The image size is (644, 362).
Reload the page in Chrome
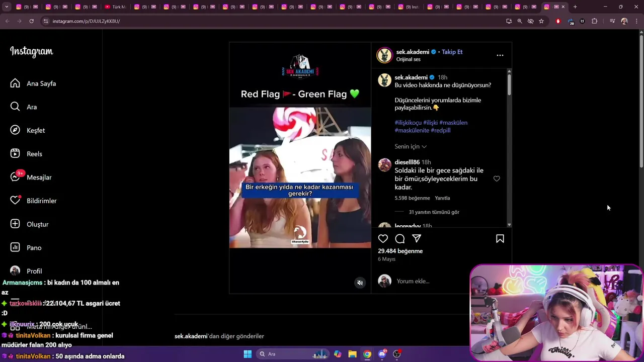pyautogui.click(x=31, y=21)
